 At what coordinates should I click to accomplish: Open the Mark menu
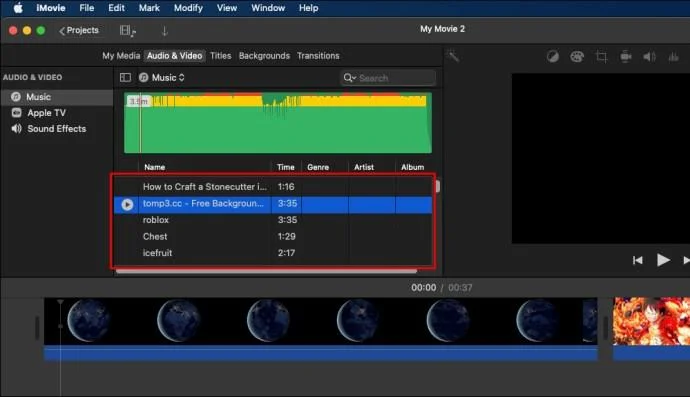149,8
